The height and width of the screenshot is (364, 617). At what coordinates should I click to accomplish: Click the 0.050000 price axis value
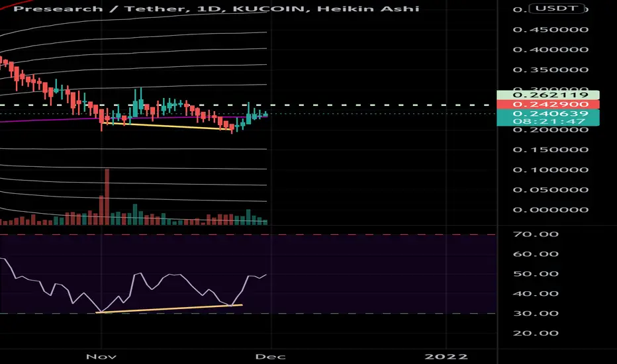pyautogui.click(x=551, y=190)
